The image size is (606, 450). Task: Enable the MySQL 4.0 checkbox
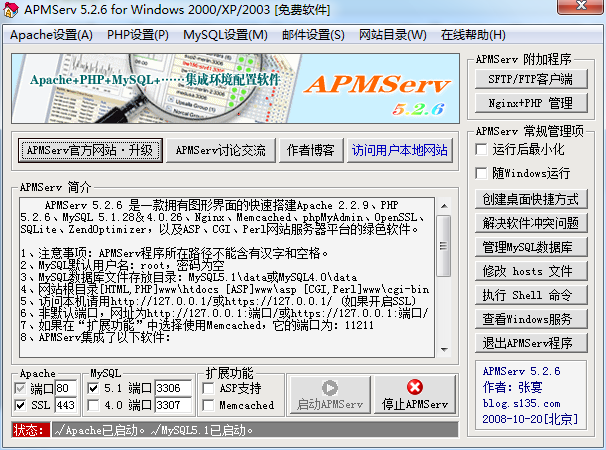(93, 405)
